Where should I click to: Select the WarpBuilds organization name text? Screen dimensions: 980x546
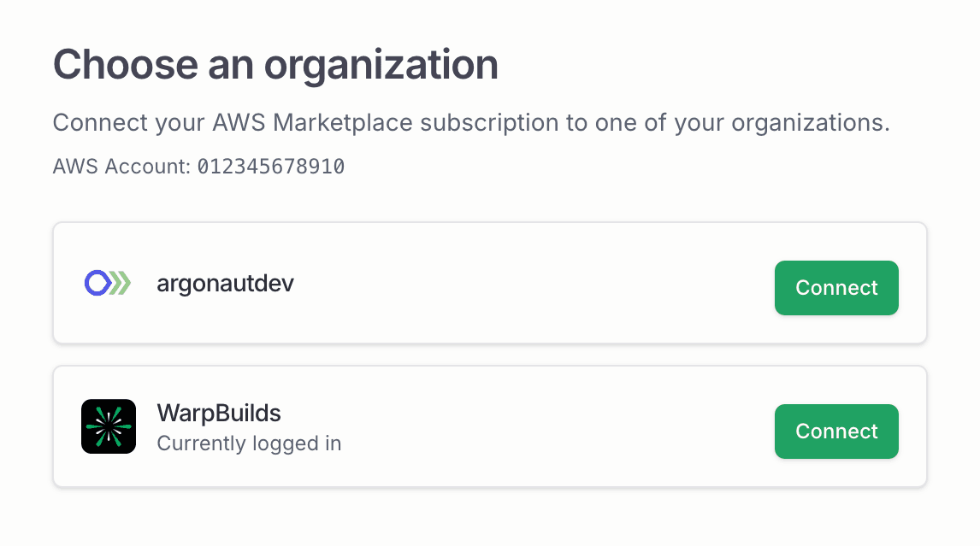219,413
